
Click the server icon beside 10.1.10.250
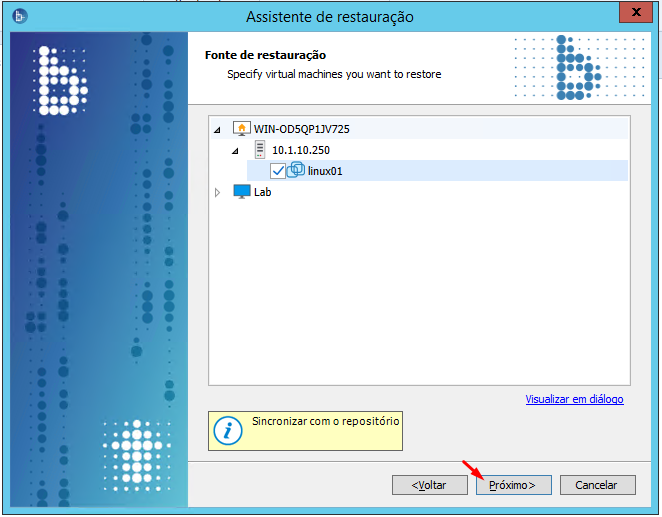(260, 149)
